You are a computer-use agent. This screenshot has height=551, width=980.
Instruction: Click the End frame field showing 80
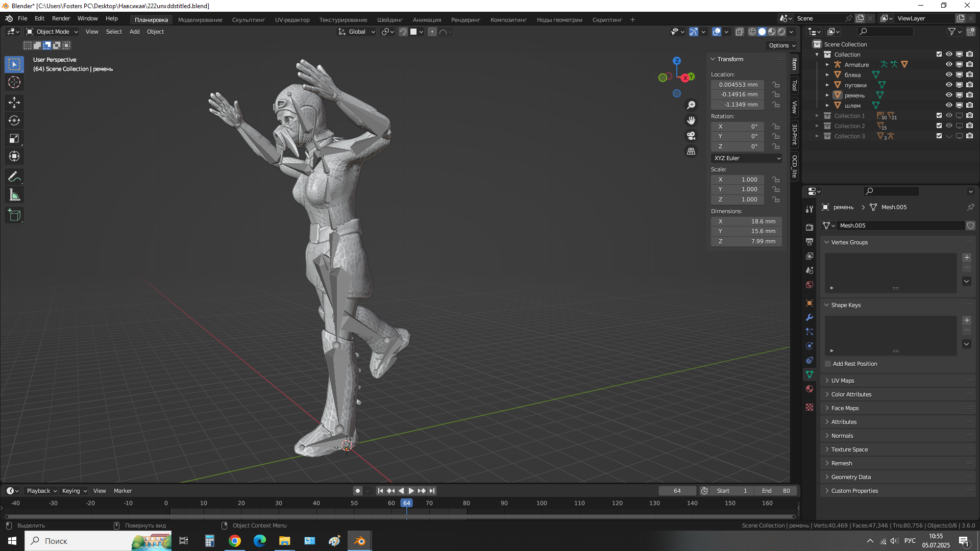(776, 491)
